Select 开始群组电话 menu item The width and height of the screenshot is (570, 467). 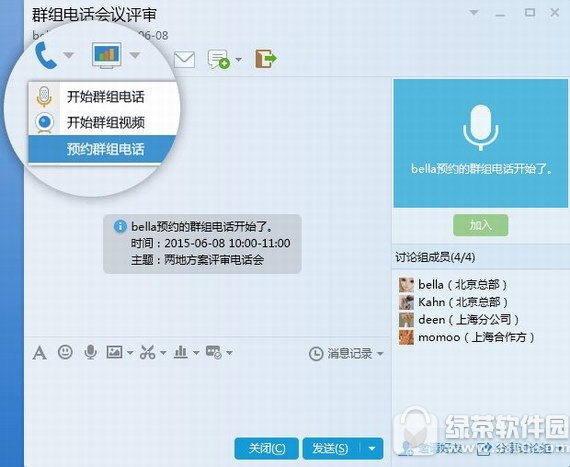click(104, 97)
